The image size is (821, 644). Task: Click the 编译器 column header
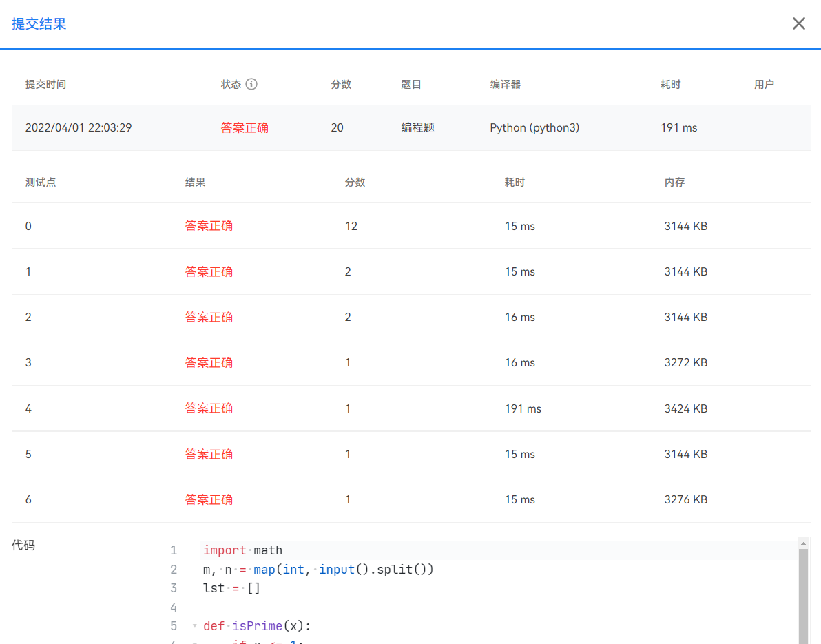click(505, 83)
